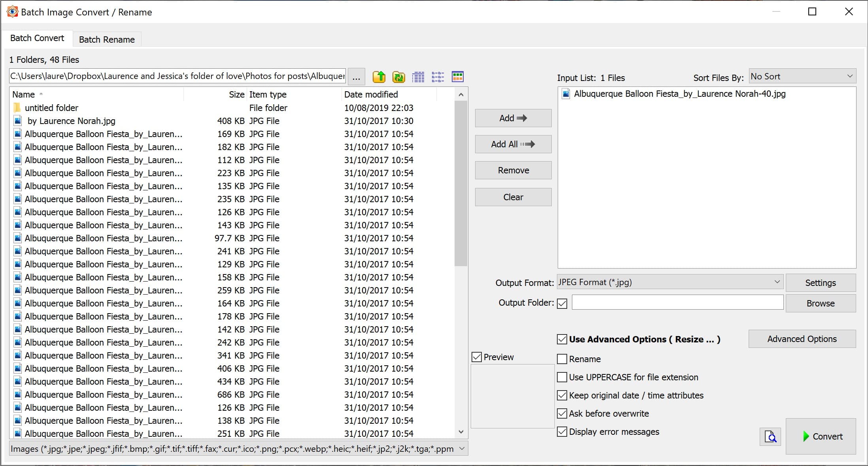Open the untitled folder
The width and height of the screenshot is (868, 466).
pyautogui.click(x=51, y=108)
